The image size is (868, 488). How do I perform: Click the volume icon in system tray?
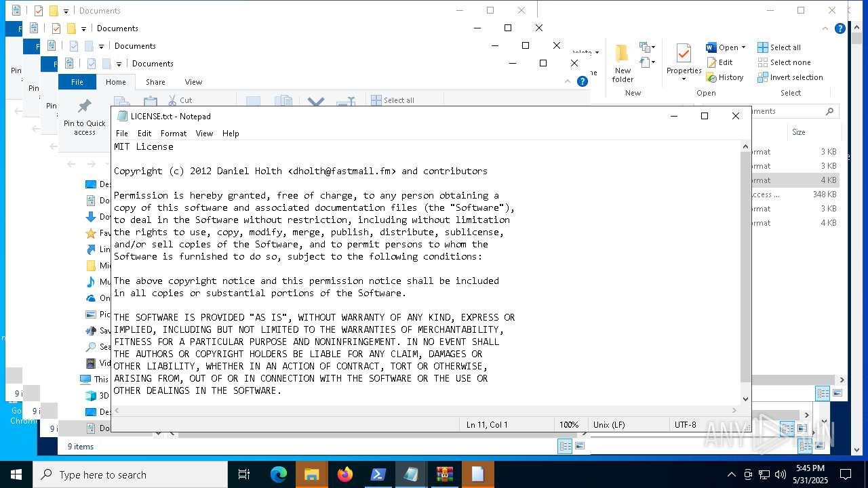coord(781,474)
